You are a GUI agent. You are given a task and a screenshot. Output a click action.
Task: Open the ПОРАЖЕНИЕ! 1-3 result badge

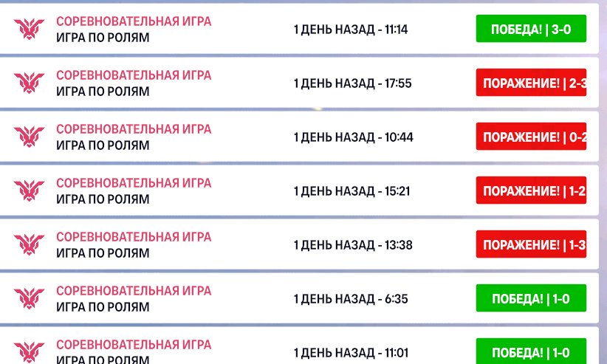click(x=531, y=244)
